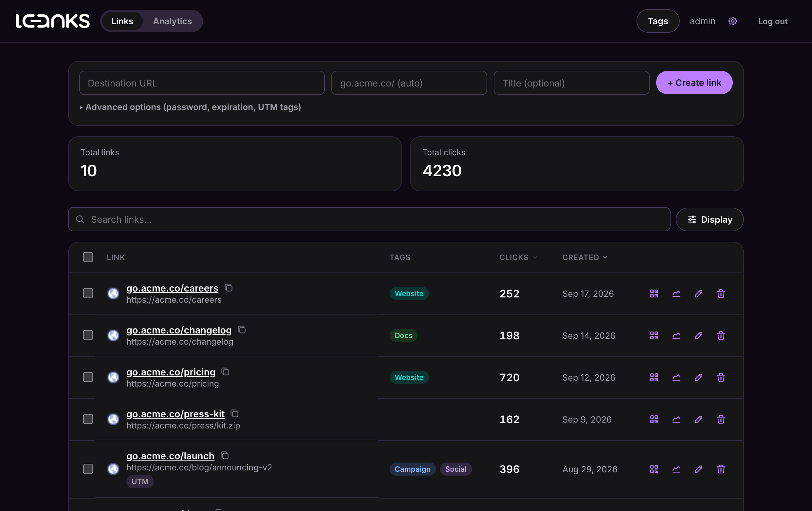Open the Display options menu
The height and width of the screenshot is (511, 812).
[x=710, y=219]
